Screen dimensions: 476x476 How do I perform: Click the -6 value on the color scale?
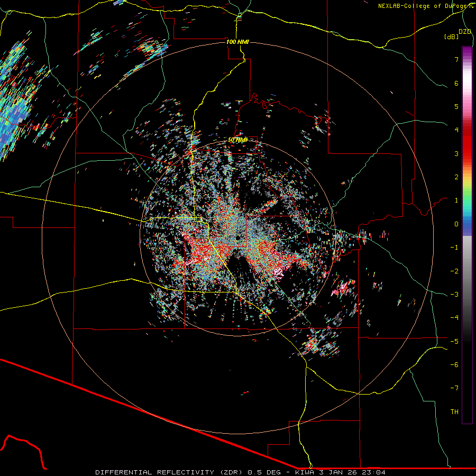point(454,365)
